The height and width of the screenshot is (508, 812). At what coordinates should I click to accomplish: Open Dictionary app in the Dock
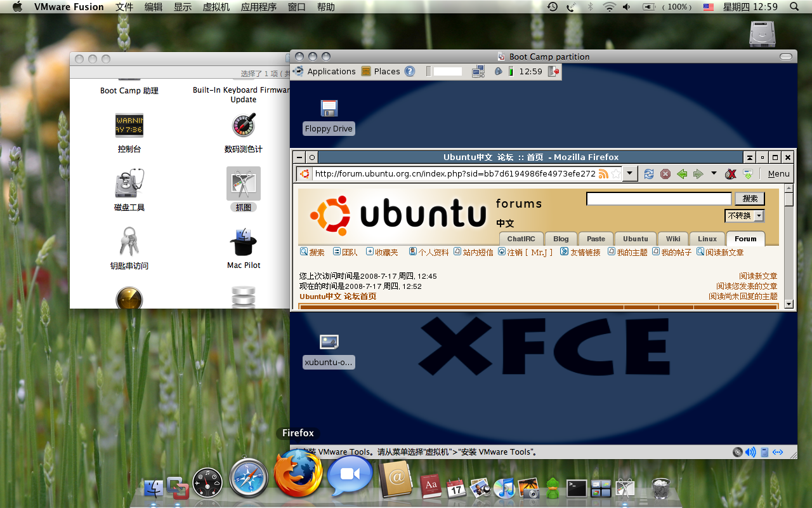[x=430, y=486]
